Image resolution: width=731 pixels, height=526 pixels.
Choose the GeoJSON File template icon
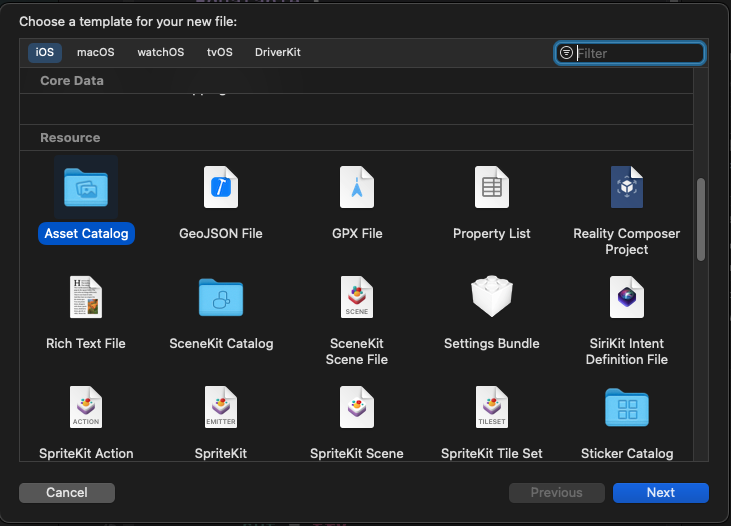coord(221,187)
